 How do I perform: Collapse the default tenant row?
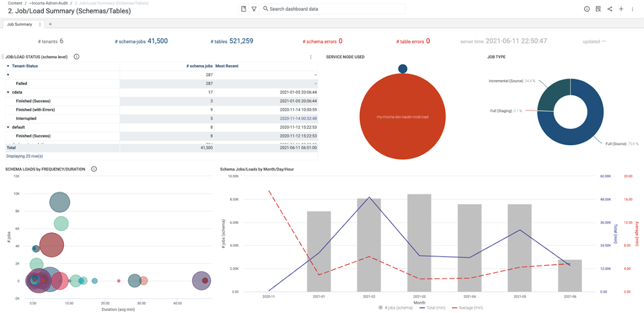pyautogui.click(x=8, y=127)
